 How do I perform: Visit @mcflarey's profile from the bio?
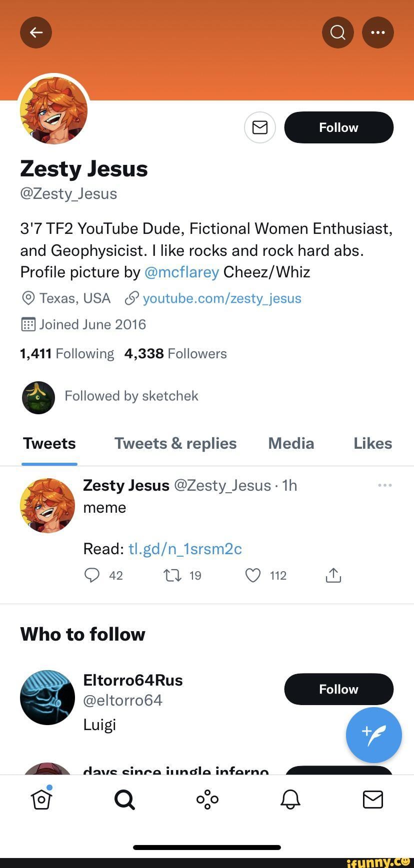182,272
